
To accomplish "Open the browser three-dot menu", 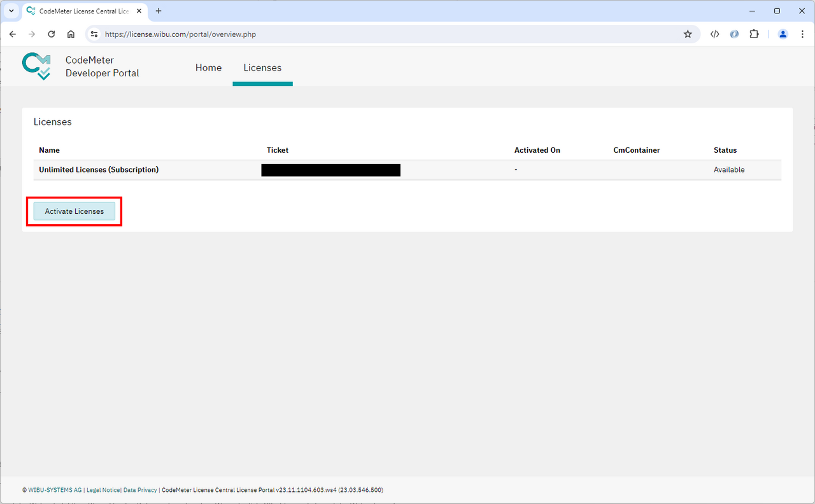I will point(802,34).
